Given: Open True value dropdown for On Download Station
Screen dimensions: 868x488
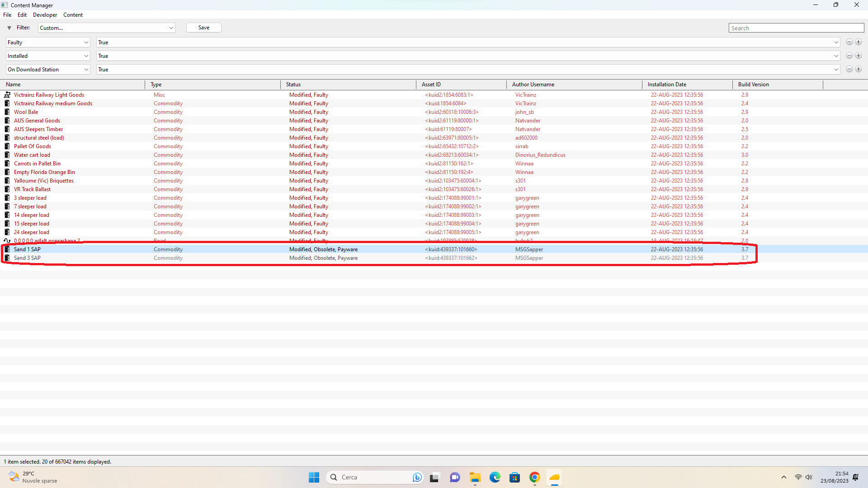Looking at the screenshot, I should pos(468,70).
